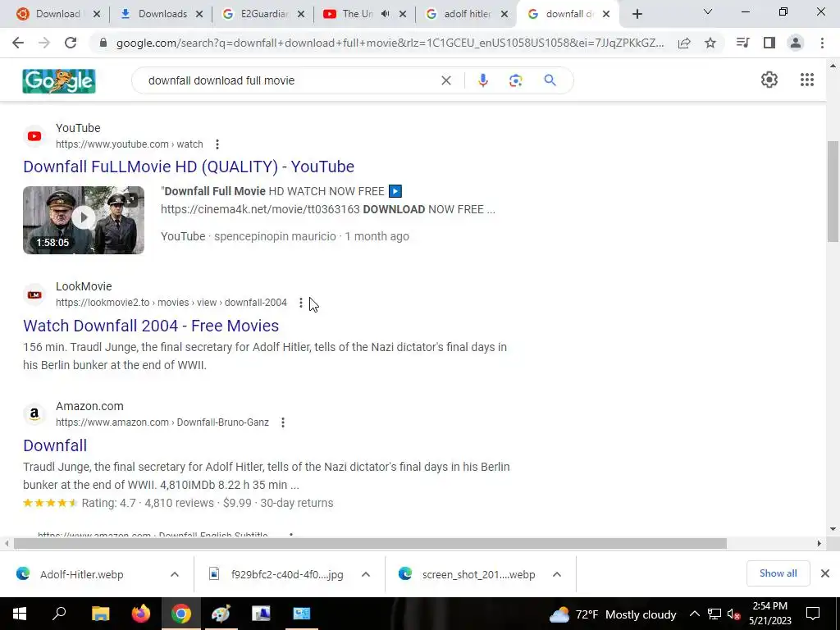Viewport: 840px width, 630px height.
Task: Close the Downloads tab
Action: (x=199, y=15)
